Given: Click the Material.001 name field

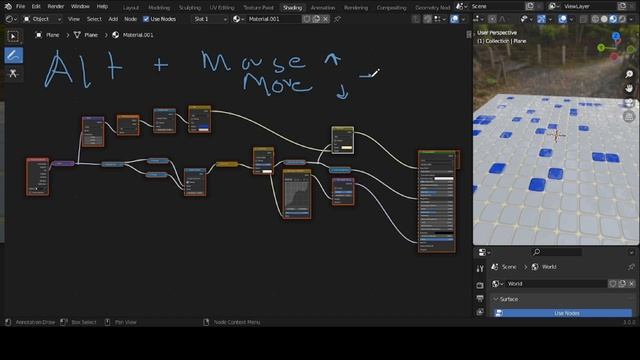Looking at the screenshot, I should (x=273, y=19).
